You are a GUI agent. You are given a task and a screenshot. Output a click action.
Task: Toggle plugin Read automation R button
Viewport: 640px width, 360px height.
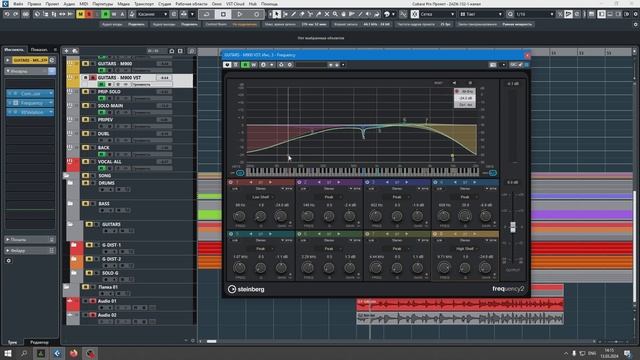245,64
